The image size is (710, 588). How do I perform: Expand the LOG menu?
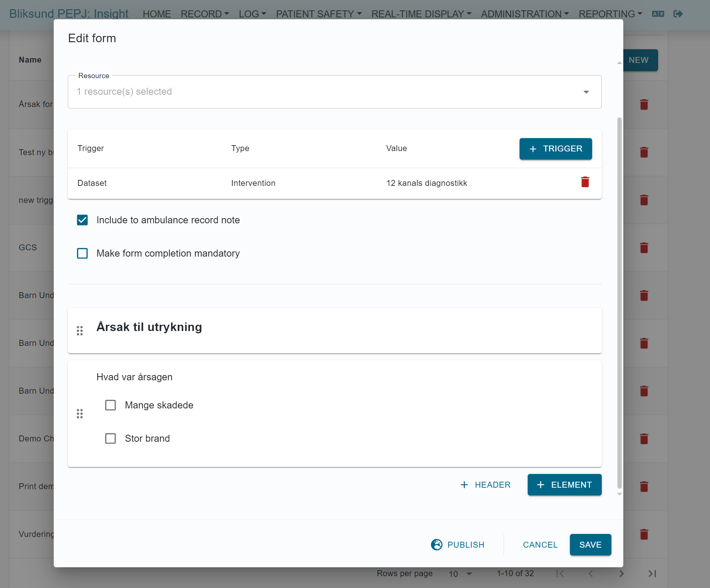252,14
